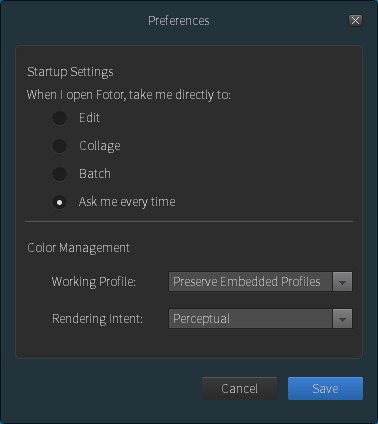
Task: Expand the Working Profile dropdown arrow
Action: [x=342, y=282]
